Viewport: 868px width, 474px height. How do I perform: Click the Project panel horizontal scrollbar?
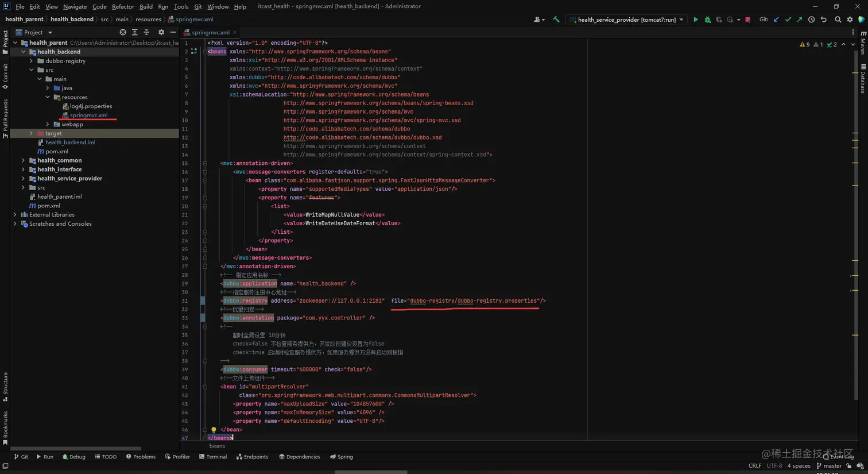[x=76, y=449]
